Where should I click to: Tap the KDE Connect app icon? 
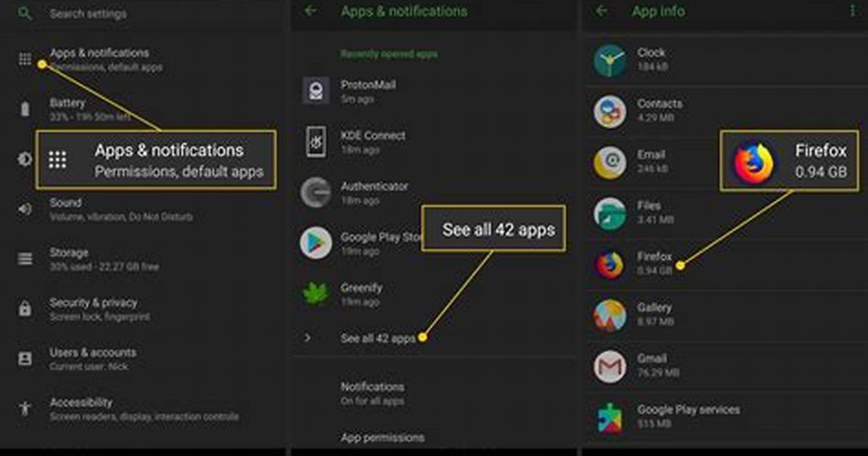316,142
